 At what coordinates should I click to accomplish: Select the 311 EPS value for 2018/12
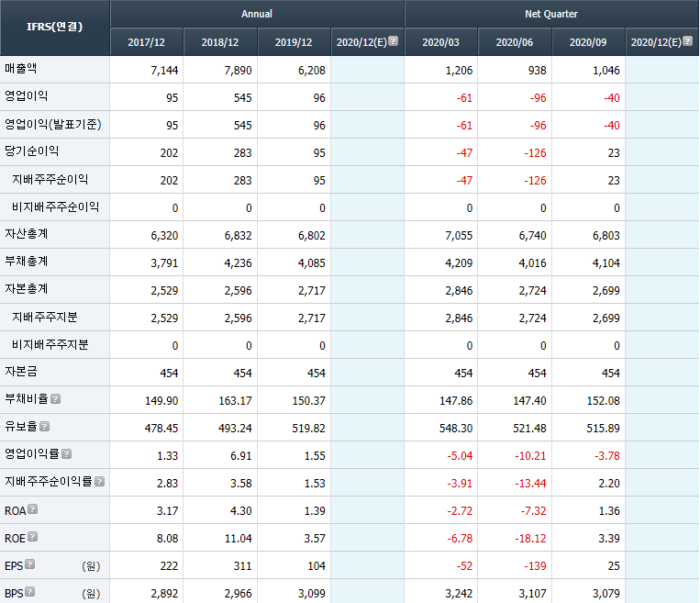tap(243, 566)
